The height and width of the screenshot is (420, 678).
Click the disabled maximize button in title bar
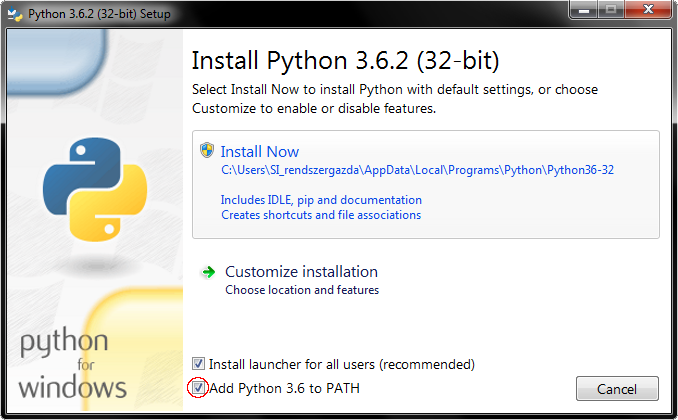[x=611, y=9]
